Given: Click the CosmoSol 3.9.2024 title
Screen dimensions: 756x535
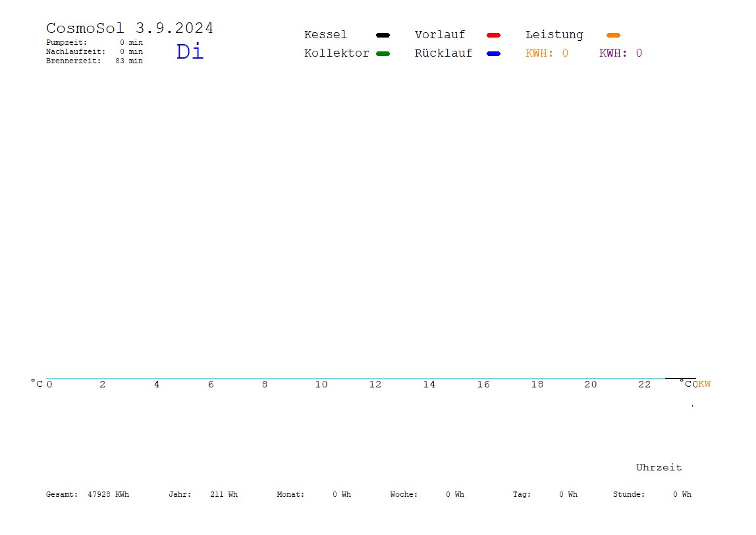Looking at the screenshot, I should point(129,28).
